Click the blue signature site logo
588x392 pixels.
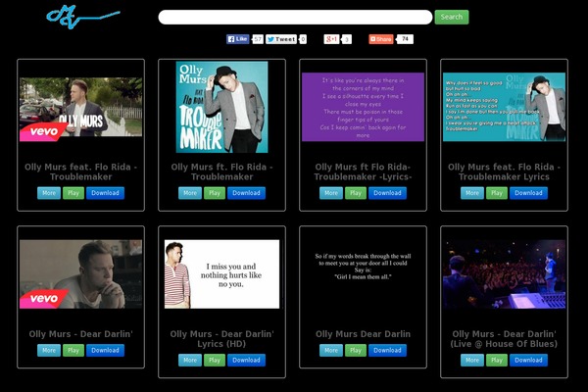(x=83, y=17)
